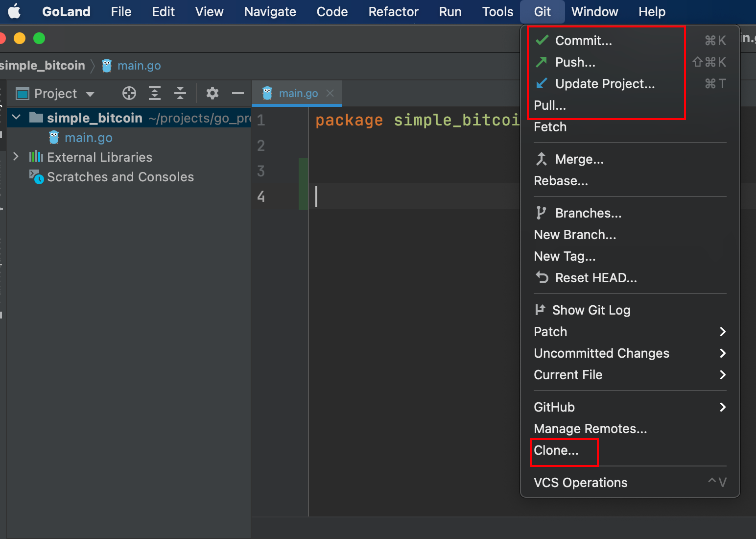Click simple_bitcoin in the breadcrumb bar
756x539 pixels.
(x=42, y=66)
